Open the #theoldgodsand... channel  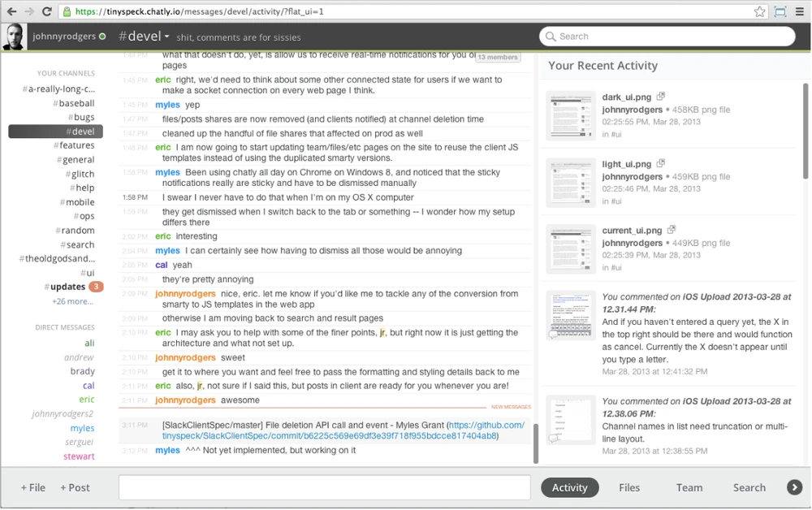coord(57,258)
